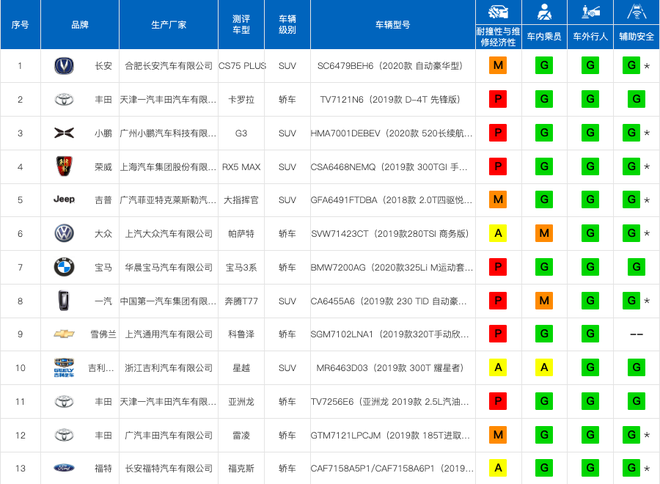This screenshot has height=484, width=660.
Task: Click the 车外行人 pedestrian header icon
Action: (x=591, y=12)
